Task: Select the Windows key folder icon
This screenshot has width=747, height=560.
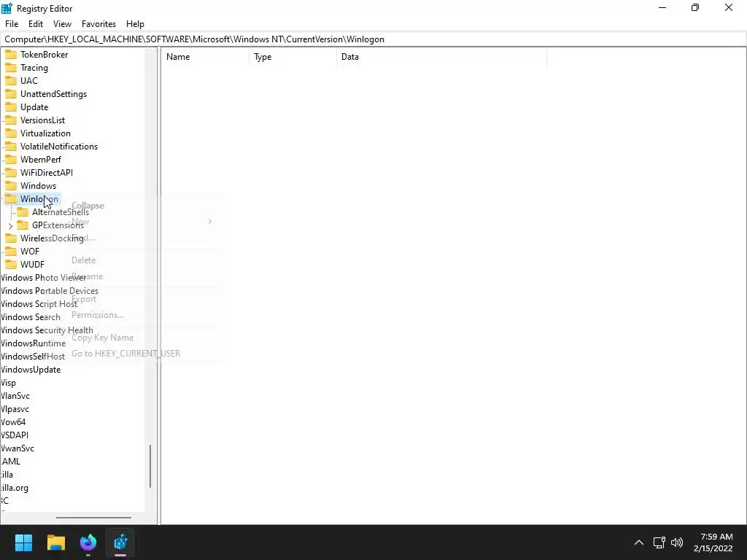Action: click(10, 185)
